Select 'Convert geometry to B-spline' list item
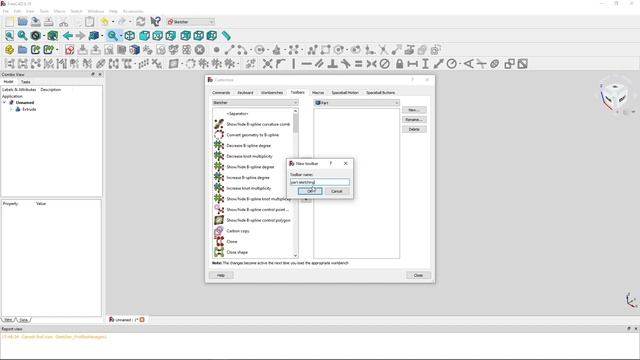 pos(253,135)
